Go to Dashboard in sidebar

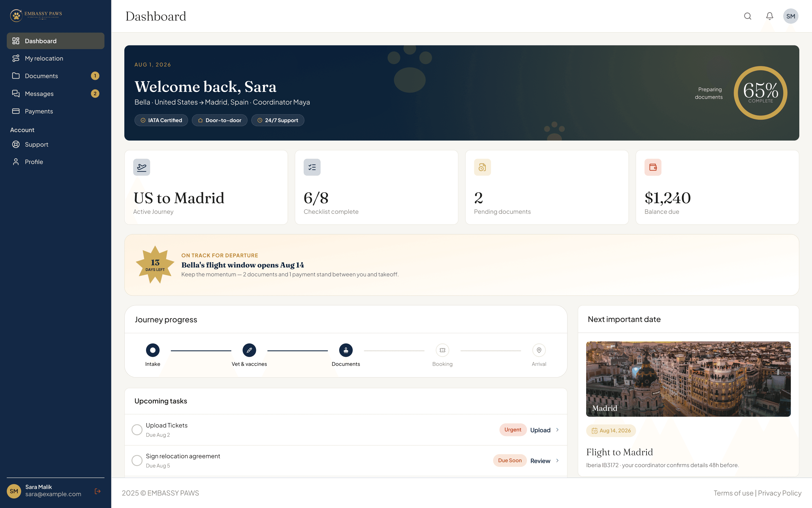click(x=55, y=41)
